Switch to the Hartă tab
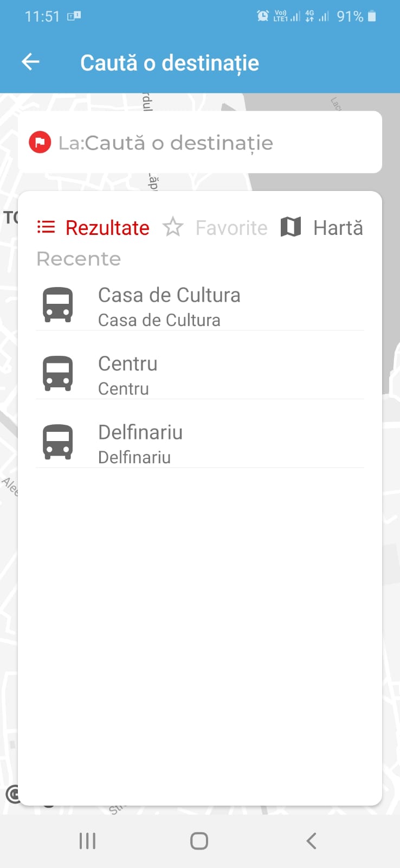Screen dimensions: 400x868 [x=322, y=227]
